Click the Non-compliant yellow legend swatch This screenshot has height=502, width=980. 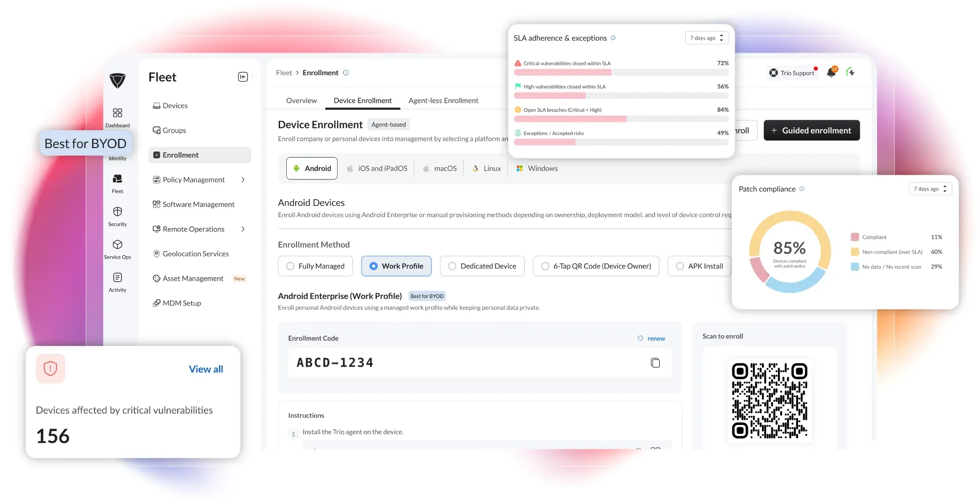[855, 252]
